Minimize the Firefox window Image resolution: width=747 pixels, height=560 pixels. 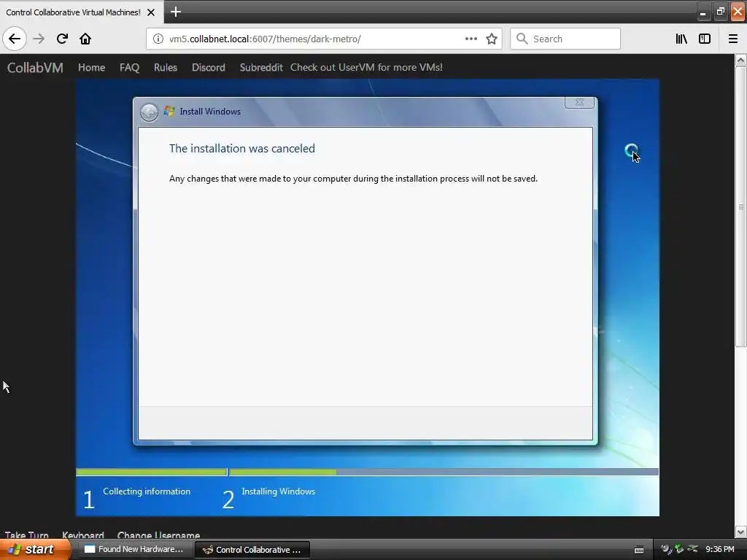pos(703,12)
